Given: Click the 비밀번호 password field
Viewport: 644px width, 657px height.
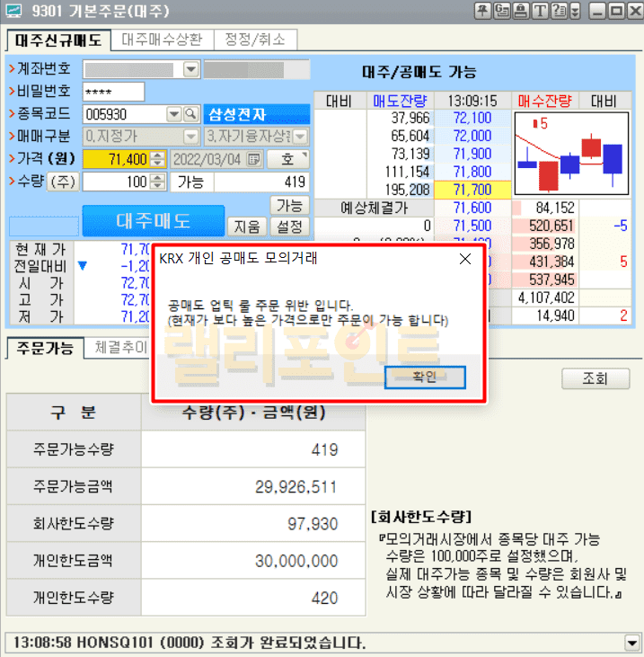Looking at the screenshot, I should point(113,92).
